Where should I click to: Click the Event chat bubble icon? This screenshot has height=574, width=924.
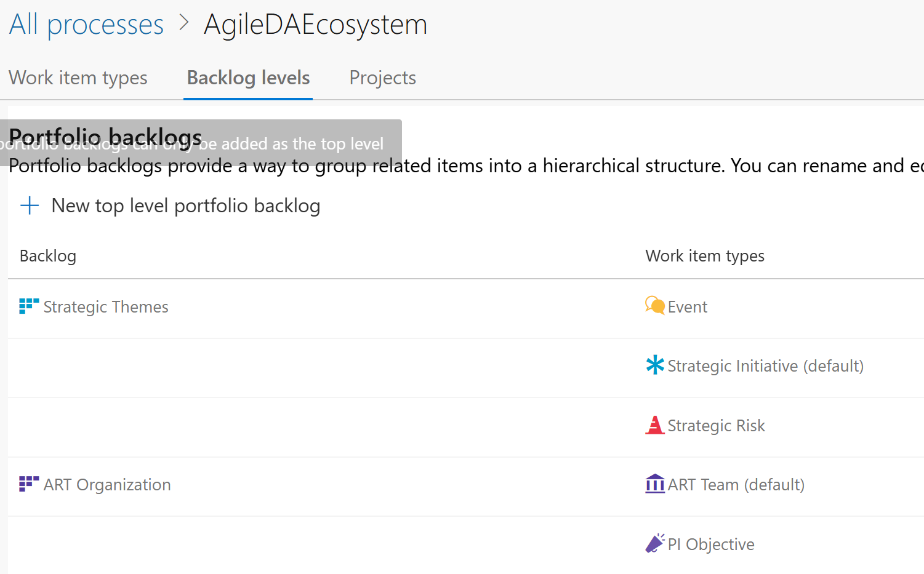pyautogui.click(x=655, y=306)
